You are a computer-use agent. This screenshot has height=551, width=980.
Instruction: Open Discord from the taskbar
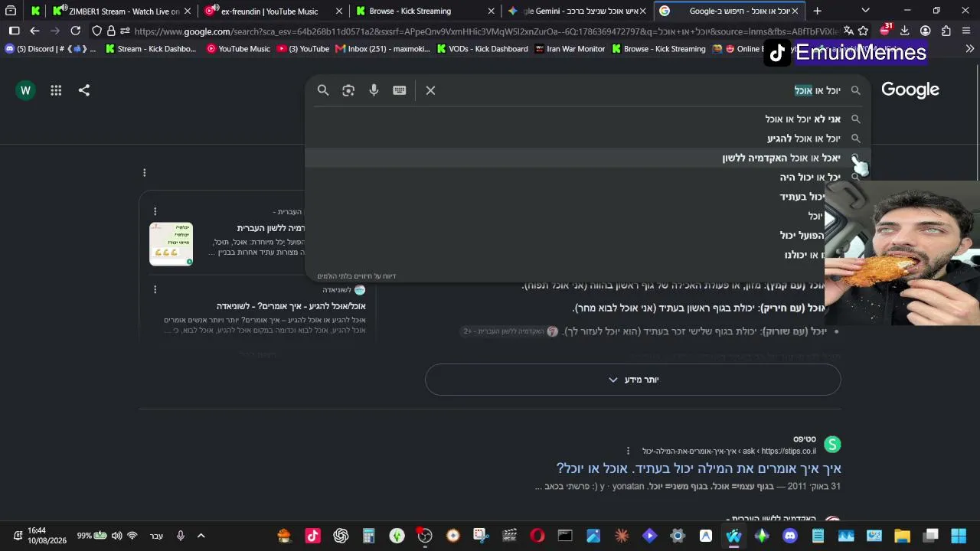790,536
